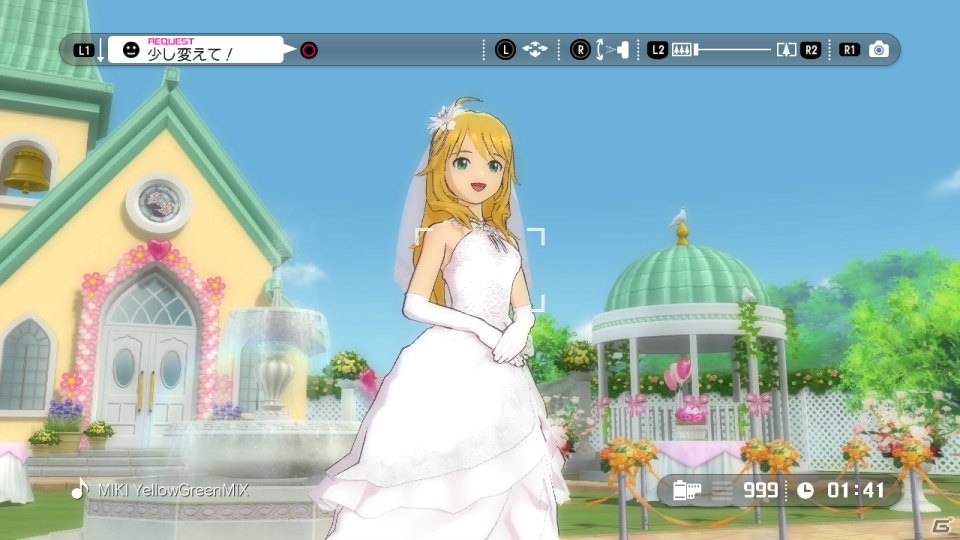
Task: Click the L2 zoom out label
Action: [658, 50]
